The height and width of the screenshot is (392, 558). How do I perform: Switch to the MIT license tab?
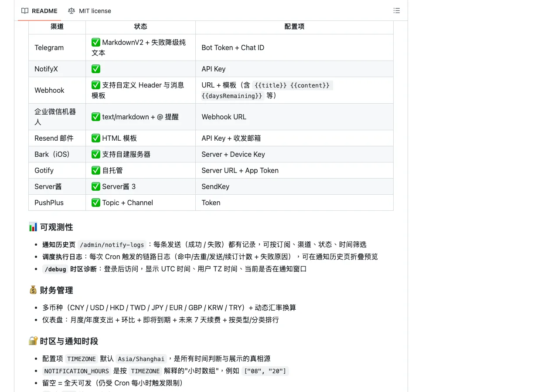tap(89, 11)
